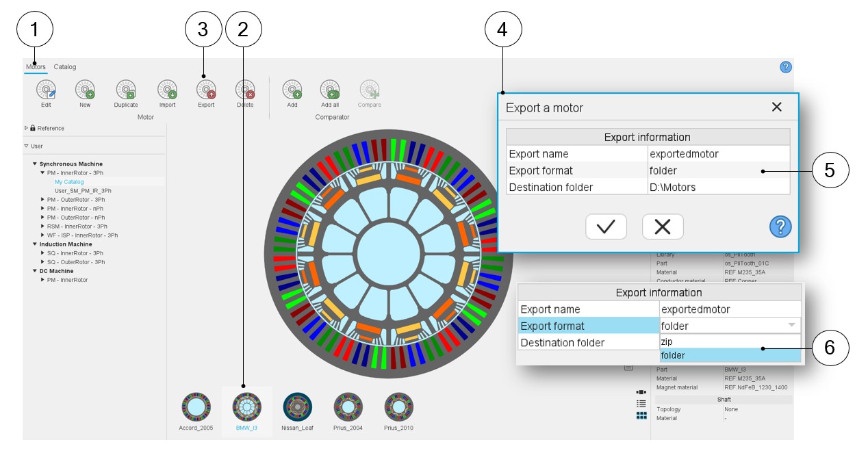Collapse the Synchronous Machine node

tap(35, 164)
